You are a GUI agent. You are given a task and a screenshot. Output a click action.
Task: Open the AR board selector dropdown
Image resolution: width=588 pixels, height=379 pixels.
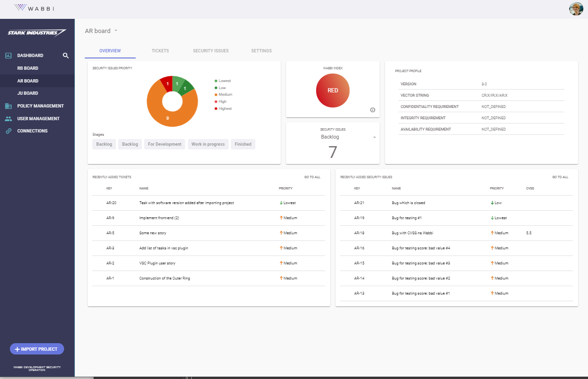116,31
